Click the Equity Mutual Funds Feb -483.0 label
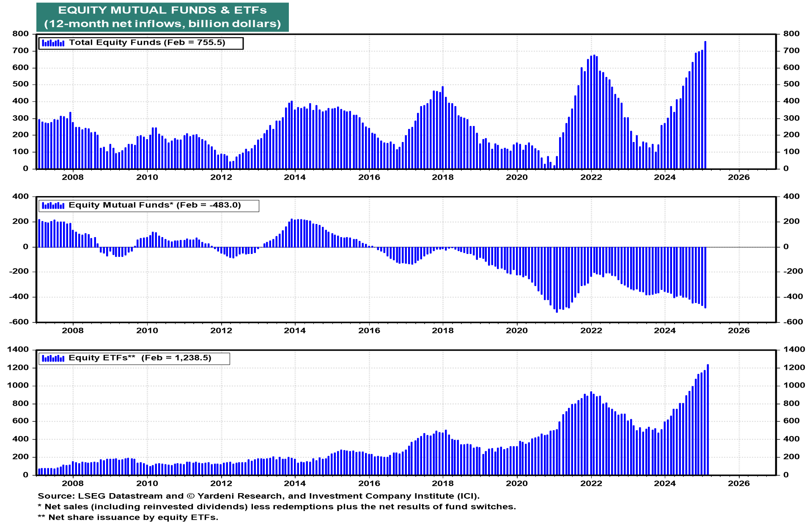Viewport: 812px width, 524px height. (154, 205)
